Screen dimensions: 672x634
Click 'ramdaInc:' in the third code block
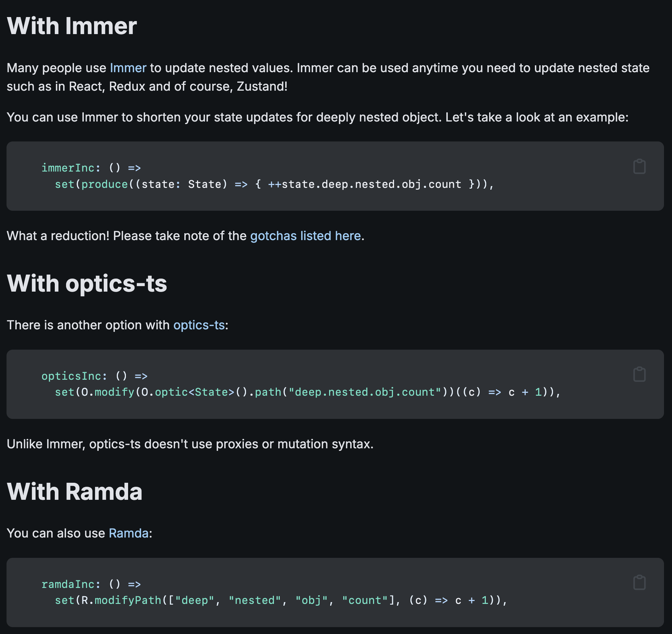tap(71, 584)
